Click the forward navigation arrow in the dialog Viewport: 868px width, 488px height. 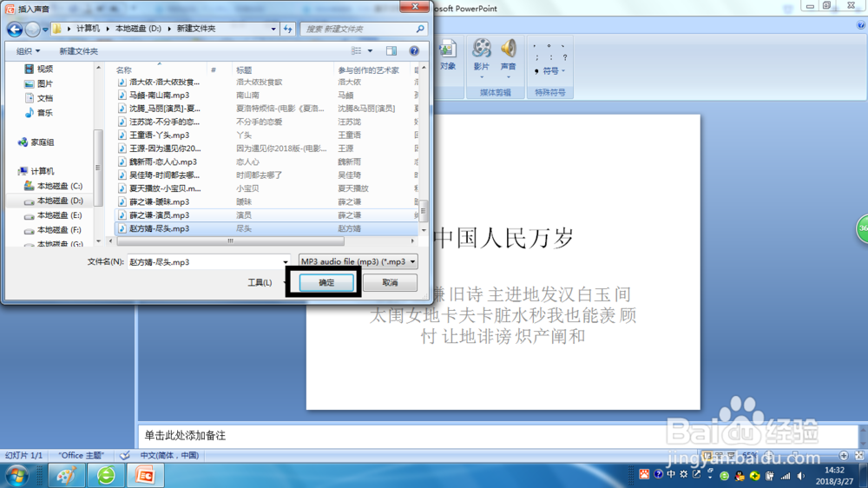pos(33,29)
